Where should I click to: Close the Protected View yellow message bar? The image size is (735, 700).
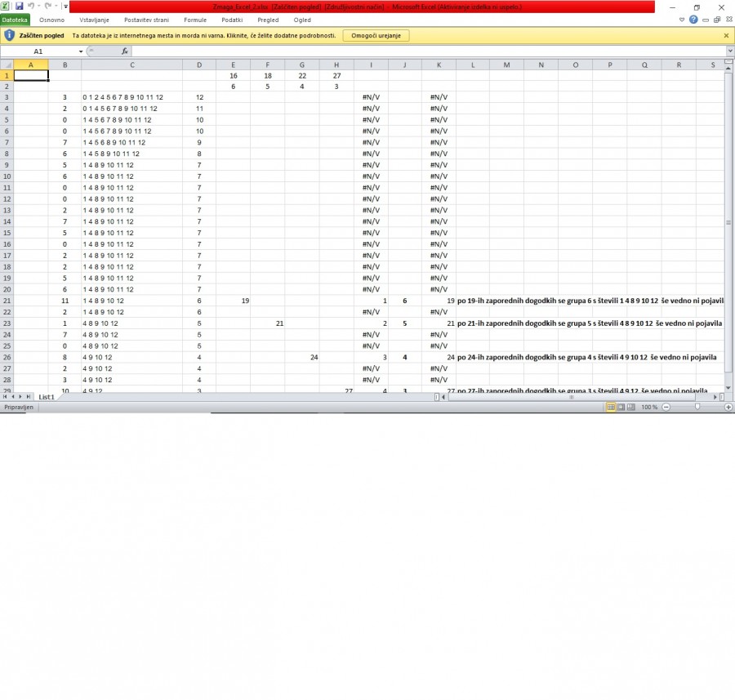pos(726,36)
